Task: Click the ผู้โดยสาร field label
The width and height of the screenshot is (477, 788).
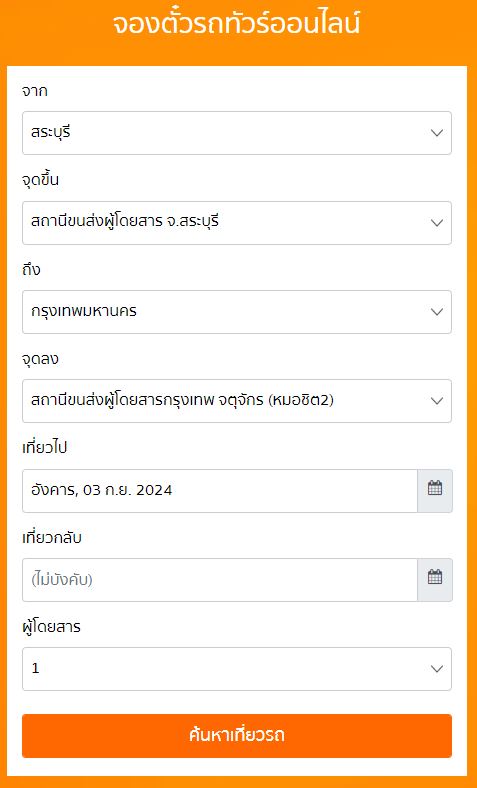Action: click(51, 627)
